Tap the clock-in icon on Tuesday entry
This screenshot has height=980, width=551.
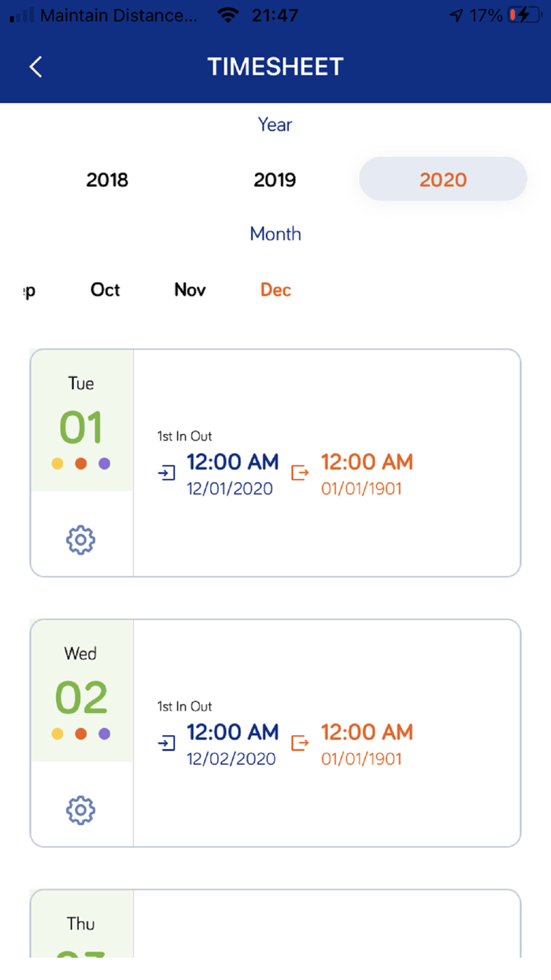pyautogui.click(x=167, y=473)
